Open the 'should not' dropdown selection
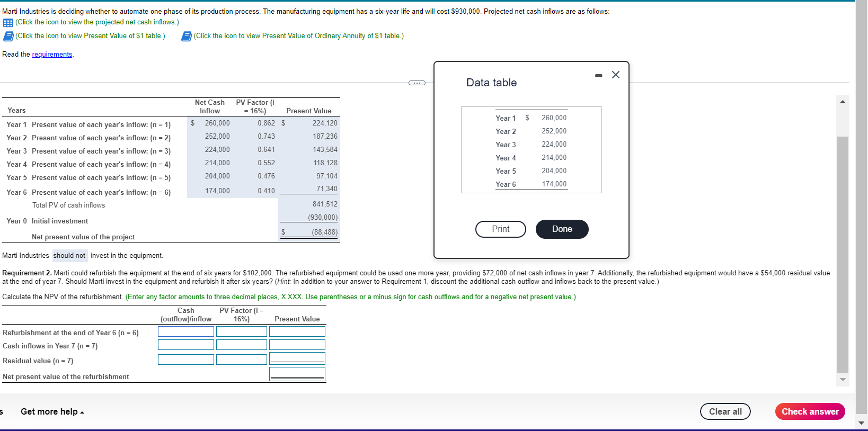The width and height of the screenshot is (868, 431). tap(69, 256)
